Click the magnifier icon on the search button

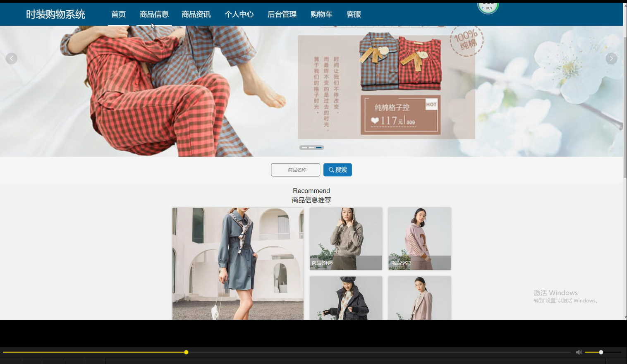pos(331,170)
